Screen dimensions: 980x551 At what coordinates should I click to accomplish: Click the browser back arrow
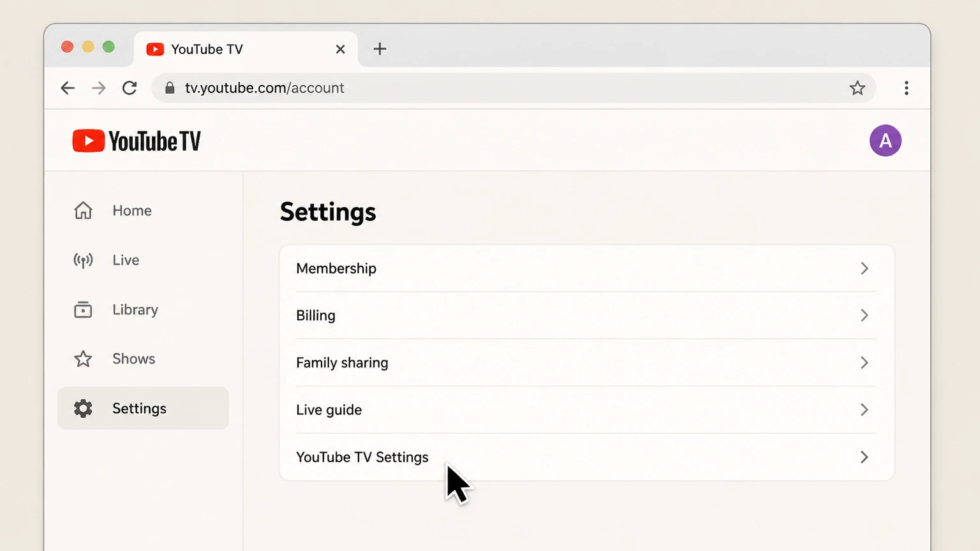tap(68, 88)
